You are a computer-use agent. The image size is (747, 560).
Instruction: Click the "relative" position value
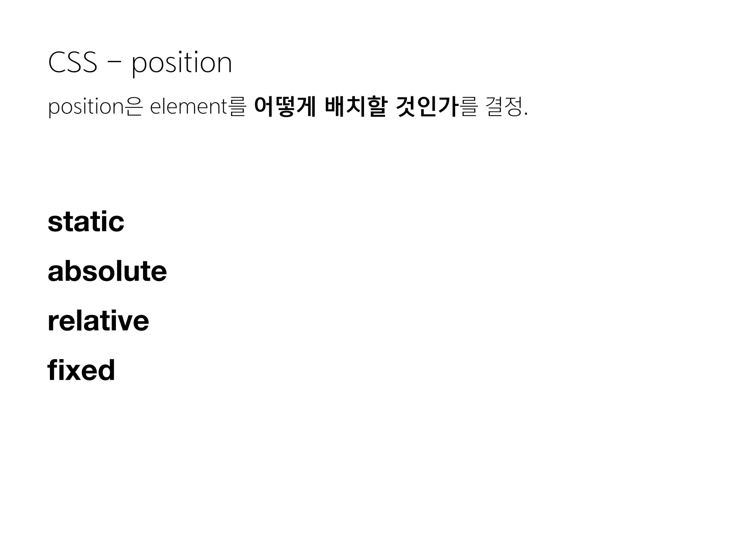click(x=98, y=320)
